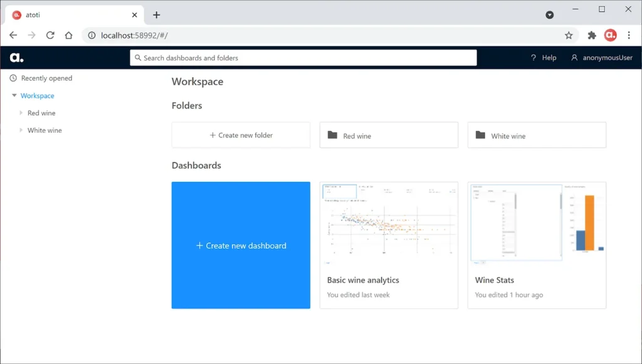Minimize the browser window
Image resolution: width=642 pixels, height=364 pixels.
(576, 9)
